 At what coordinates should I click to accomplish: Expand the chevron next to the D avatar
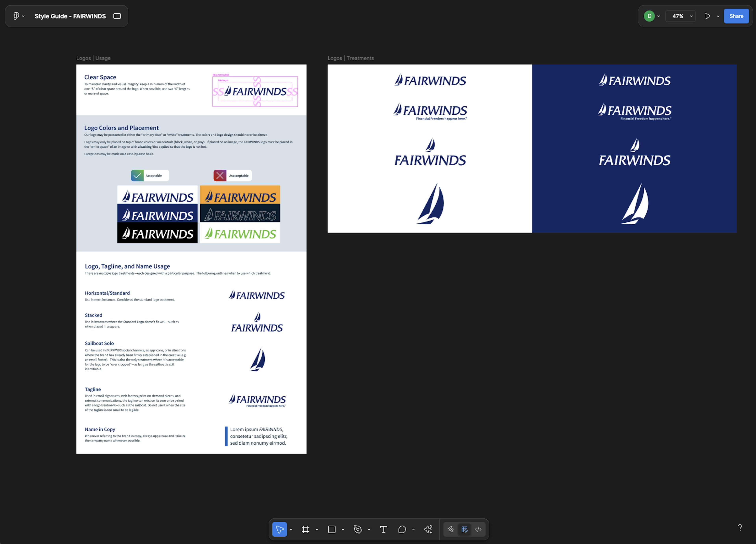pyautogui.click(x=658, y=16)
